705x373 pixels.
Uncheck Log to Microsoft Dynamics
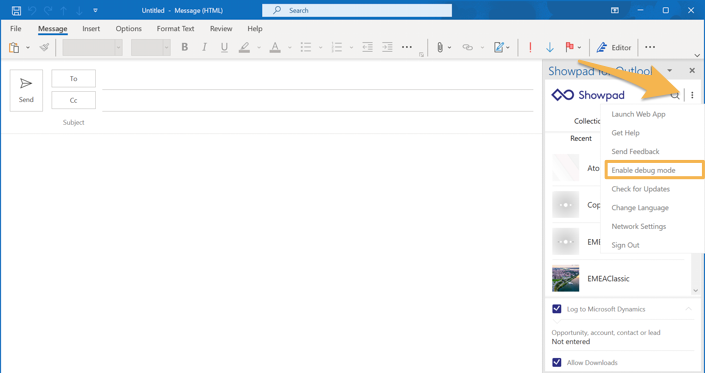pyautogui.click(x=557, y=309)
